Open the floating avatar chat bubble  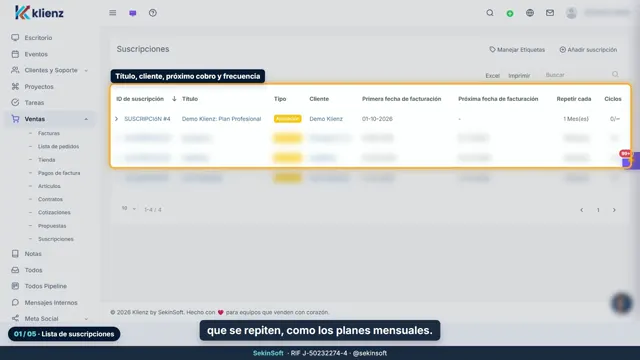(621, 303)
